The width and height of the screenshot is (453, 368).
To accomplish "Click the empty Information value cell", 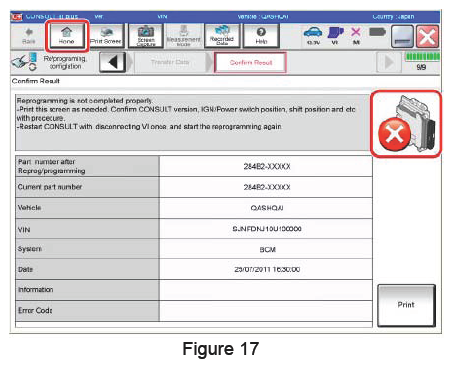I will click(266, 290).
